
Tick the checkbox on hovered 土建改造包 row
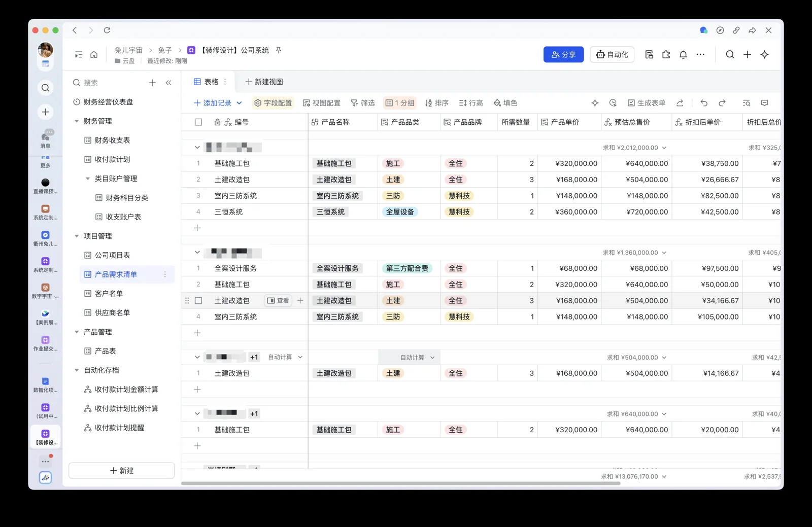198,301
